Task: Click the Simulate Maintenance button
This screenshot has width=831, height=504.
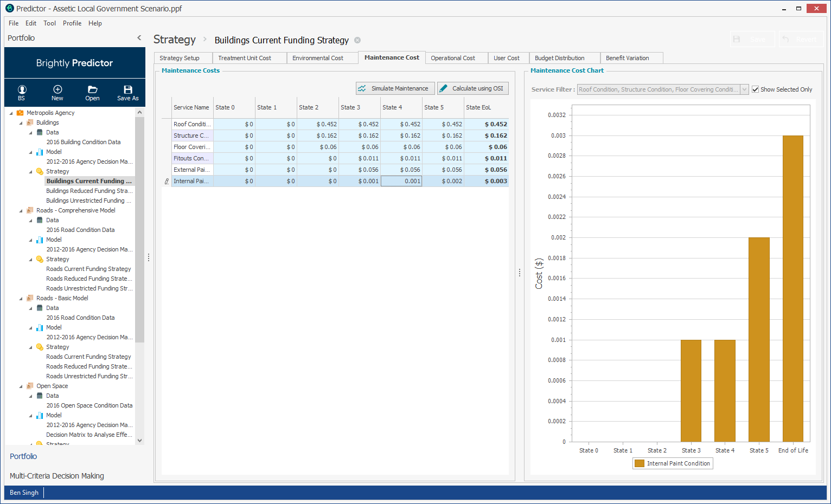Action: pos(395,88)
